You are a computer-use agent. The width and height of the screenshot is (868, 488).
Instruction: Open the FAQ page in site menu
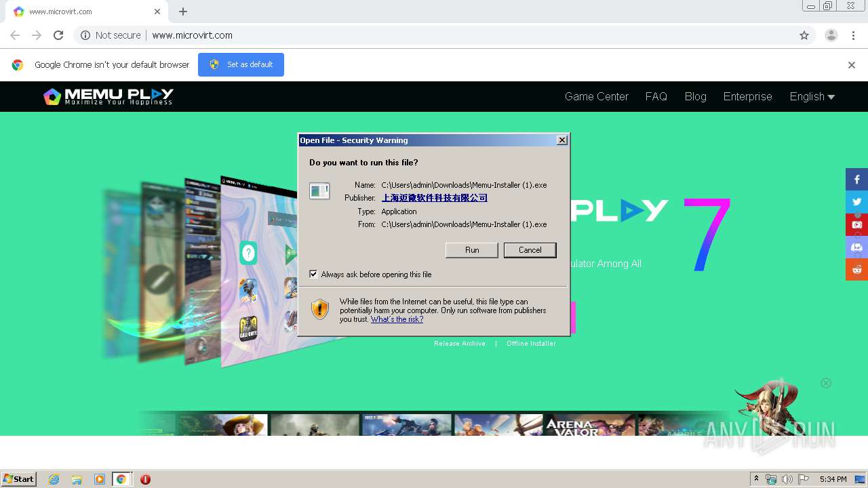click(656, 96)
